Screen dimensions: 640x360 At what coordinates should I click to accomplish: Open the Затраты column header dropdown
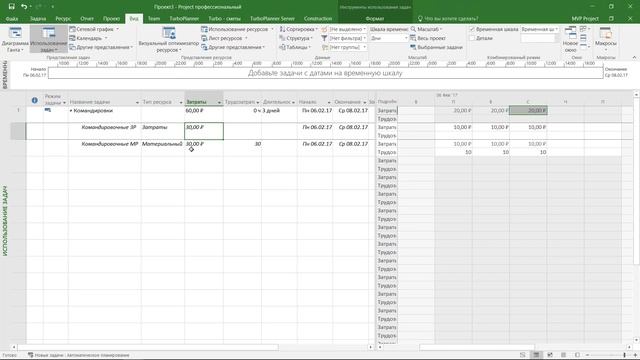pyautogui.click(x=219, y=102)
